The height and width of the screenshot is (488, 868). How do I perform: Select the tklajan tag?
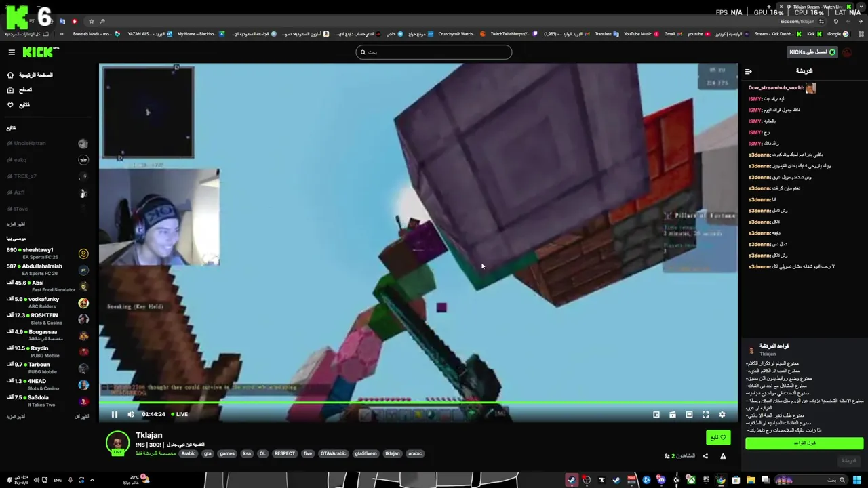(393, 453)
